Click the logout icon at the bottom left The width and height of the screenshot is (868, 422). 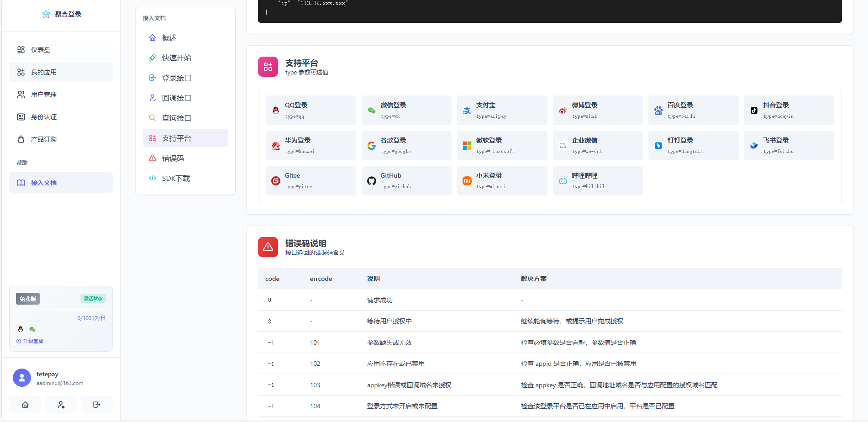click(96, 405)
